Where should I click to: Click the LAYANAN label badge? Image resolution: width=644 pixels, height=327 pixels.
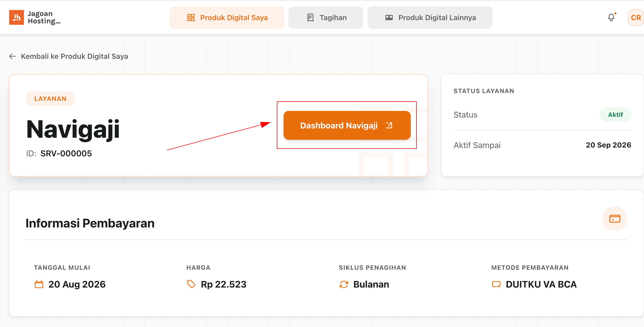[50, 99]
